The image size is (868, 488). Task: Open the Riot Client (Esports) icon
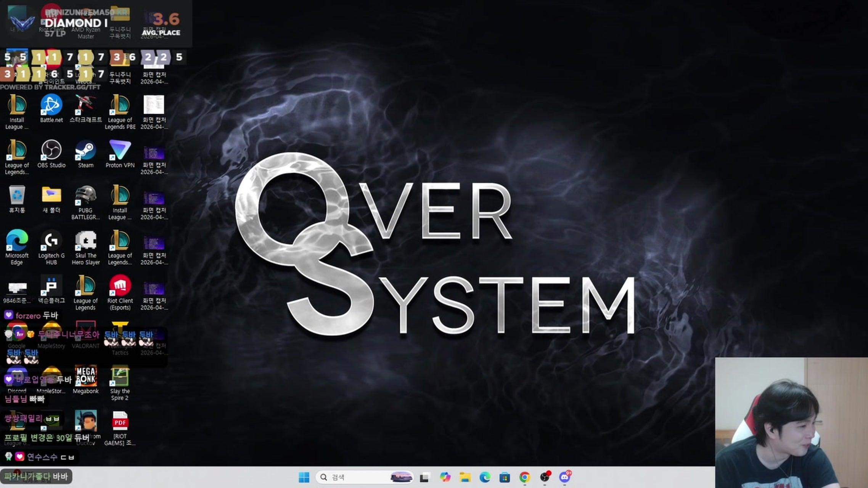click(x=120, y=286)
